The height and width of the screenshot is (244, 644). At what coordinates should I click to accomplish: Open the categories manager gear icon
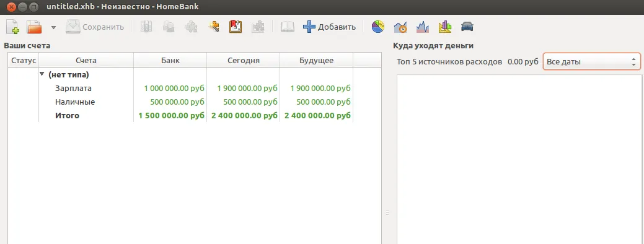coord(190,27)
